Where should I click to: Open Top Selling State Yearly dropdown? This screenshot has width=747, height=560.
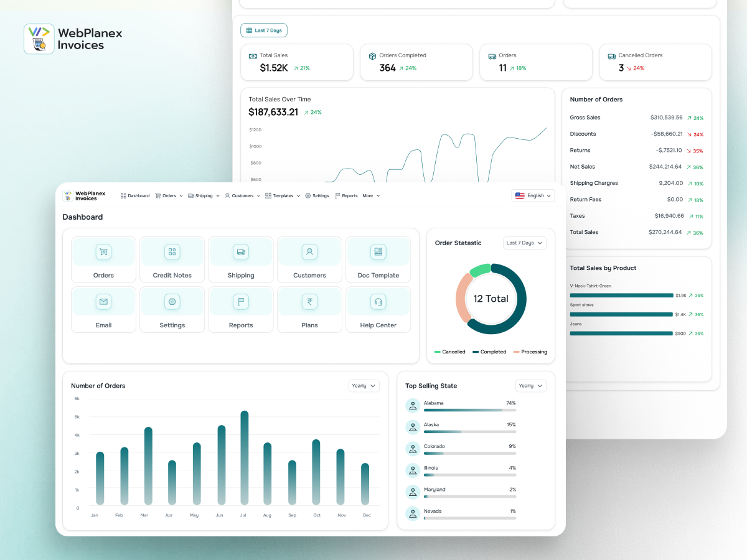[531, 386]
